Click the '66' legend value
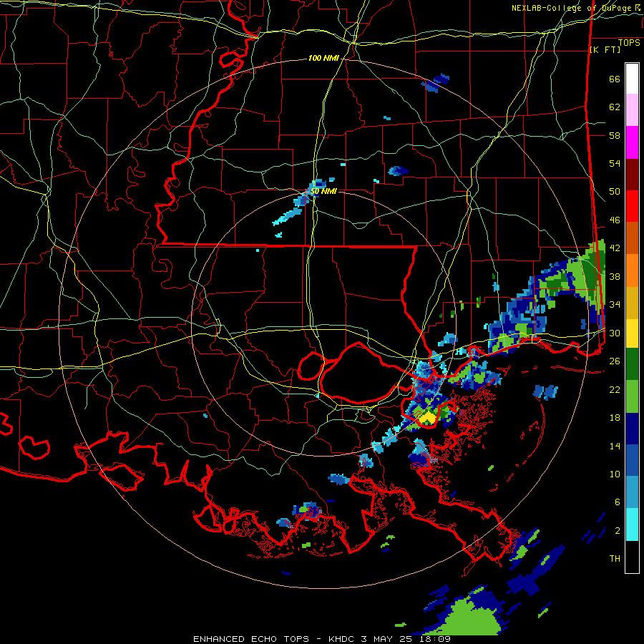 click(x=615, y=79)
